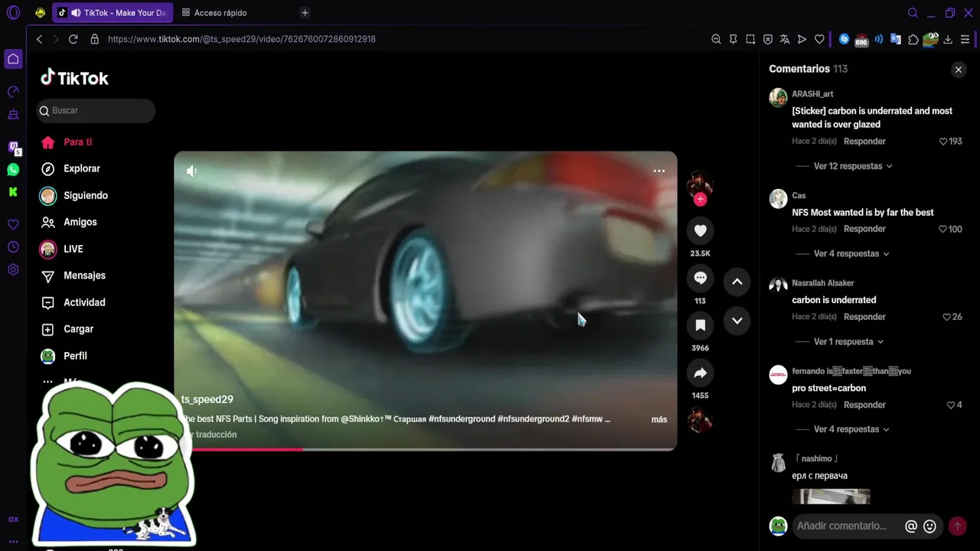Like Cas's comment with 100 likes
Image resolution: width=980 pixels, height=551 pixels.
943,229
